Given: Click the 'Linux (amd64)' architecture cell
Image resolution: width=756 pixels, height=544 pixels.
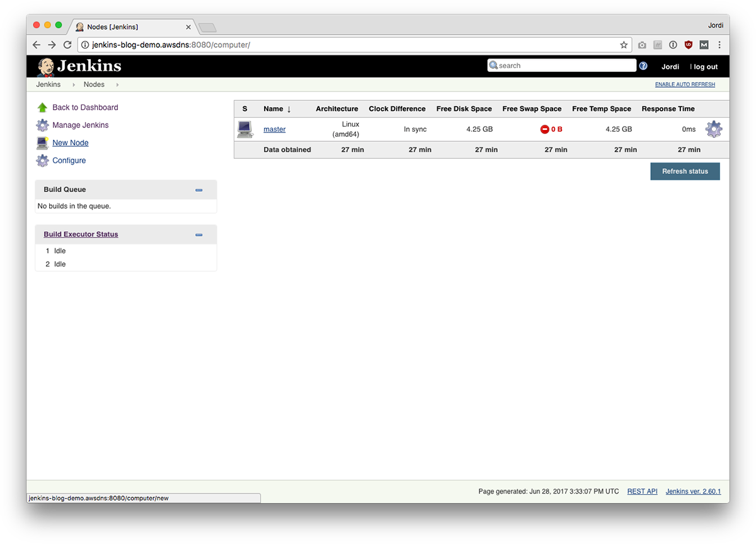Looking at the screenshot, I should coord(346,129).
